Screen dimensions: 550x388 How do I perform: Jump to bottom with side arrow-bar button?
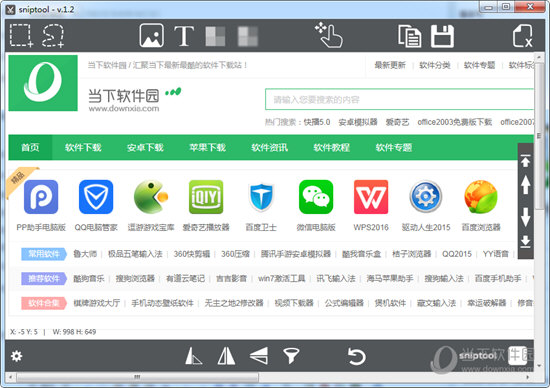tap(525, 241)
